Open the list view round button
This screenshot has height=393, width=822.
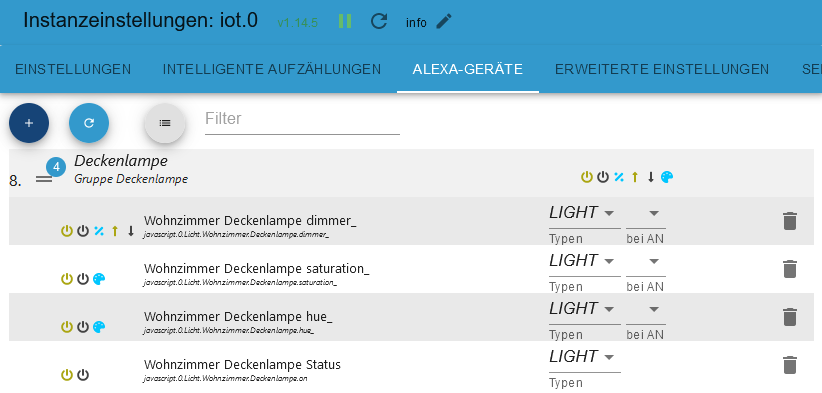165,123
